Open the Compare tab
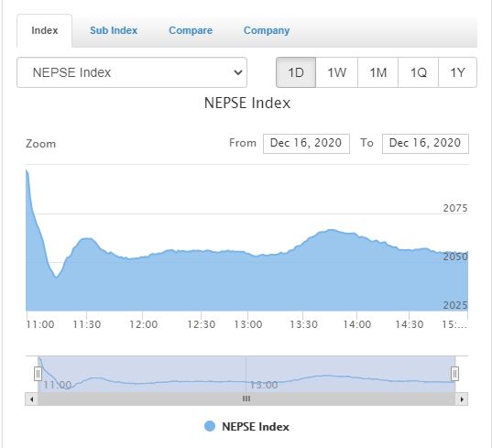Image resolution: width=492 pixels, height=448 pixels. click(191, 30)
